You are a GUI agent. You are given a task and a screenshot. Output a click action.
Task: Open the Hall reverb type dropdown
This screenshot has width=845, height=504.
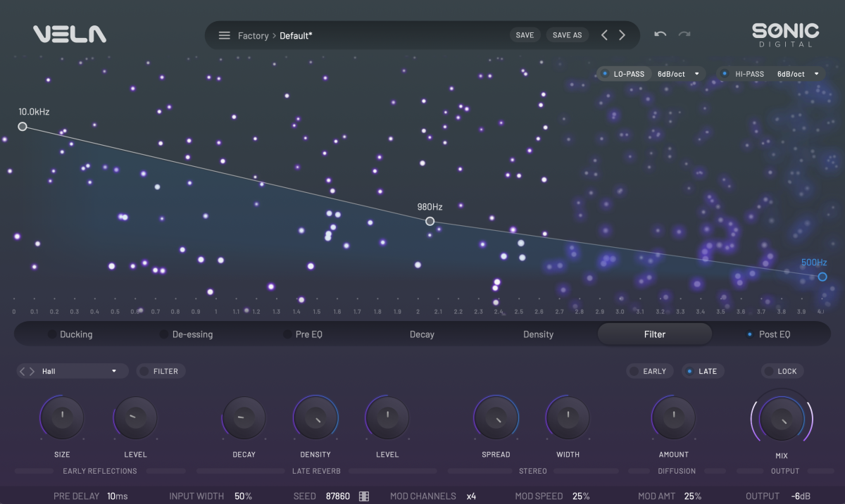[x=79, y=371]
